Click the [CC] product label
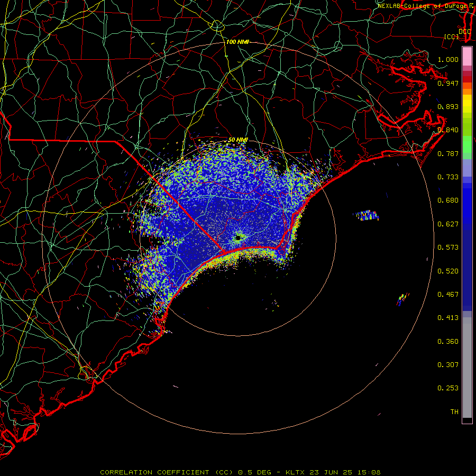This screenshot has height=476, width=476. click(x=451, y=36)
